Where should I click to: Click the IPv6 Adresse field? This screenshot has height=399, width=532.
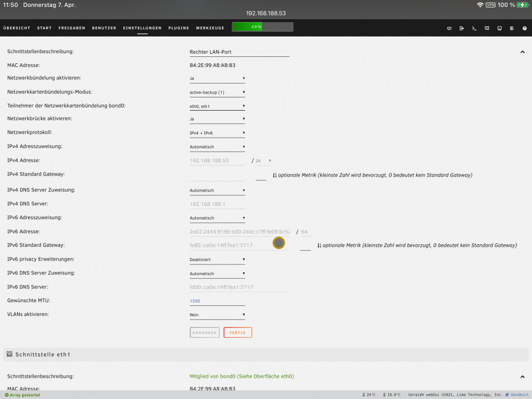[239, 232]
